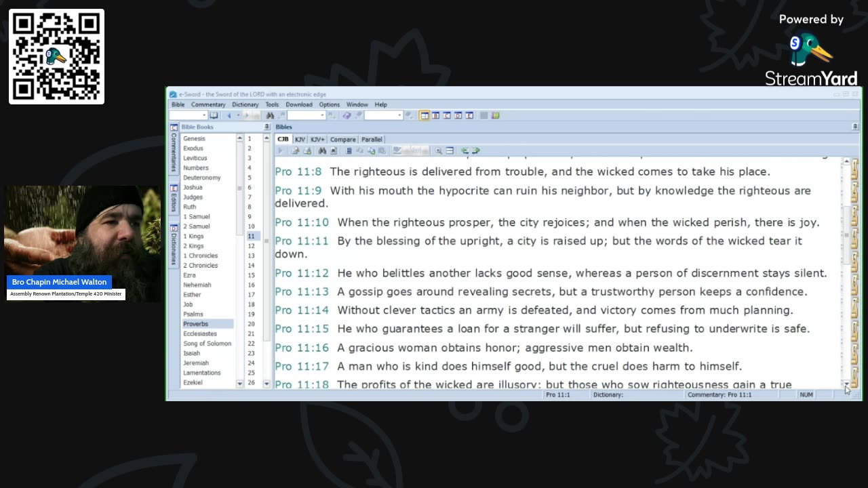Click the Pro 11:8 verse reference
This screenshot has width=868, height=488.
coord(298,171)
